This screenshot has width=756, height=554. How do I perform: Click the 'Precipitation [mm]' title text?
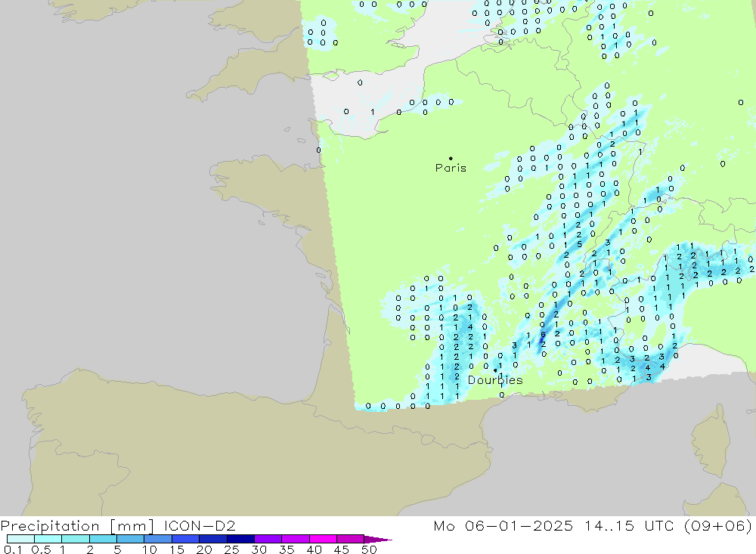tap(77, 525)
